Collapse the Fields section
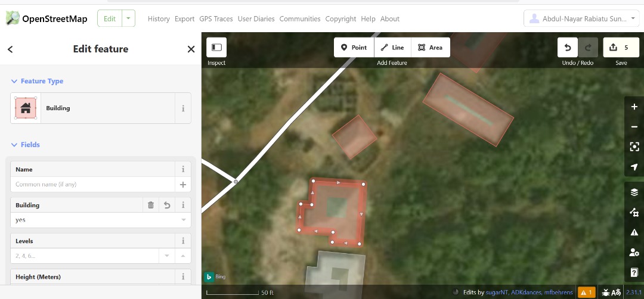The image size is (644, 299). tap(26, 145)
